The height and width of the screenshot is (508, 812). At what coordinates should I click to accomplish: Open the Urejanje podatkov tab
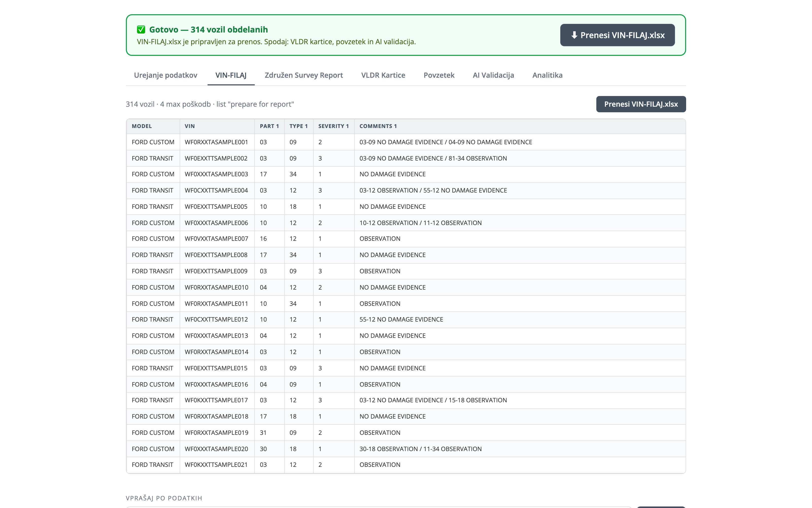[x=165, y=75]
